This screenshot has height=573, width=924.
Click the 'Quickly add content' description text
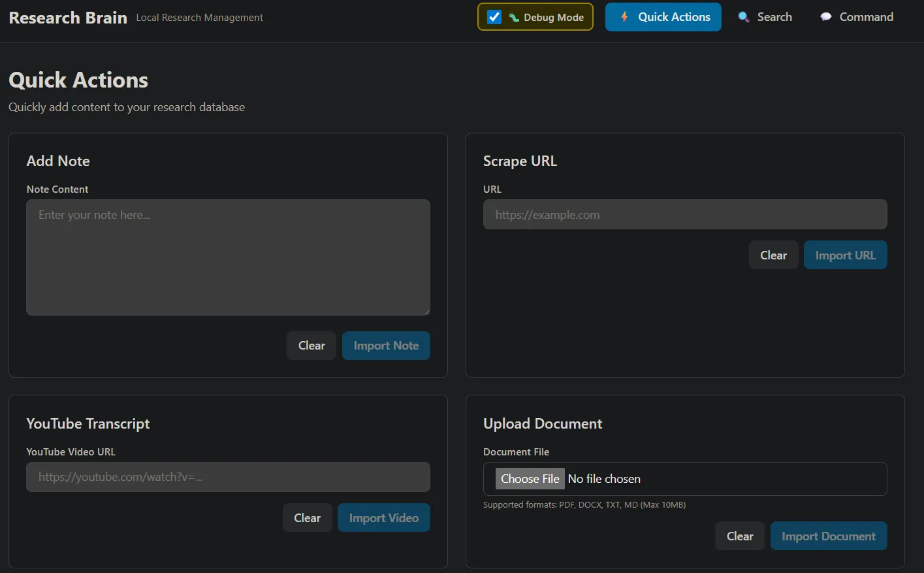(127, 106)
